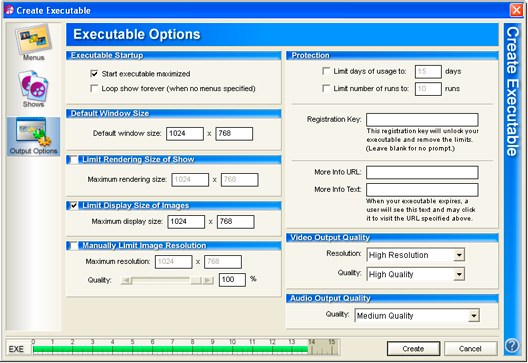Click the maximum resolution width field
The image size is (528, 363).
tap(174, 262)
